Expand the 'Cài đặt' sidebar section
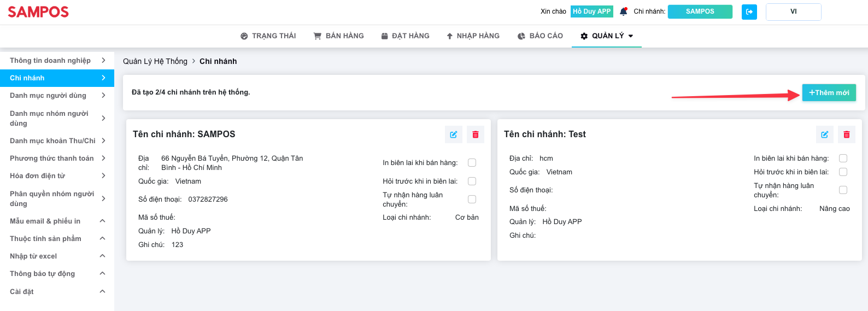This screenshot has height=311, width=868. point(57,292)
